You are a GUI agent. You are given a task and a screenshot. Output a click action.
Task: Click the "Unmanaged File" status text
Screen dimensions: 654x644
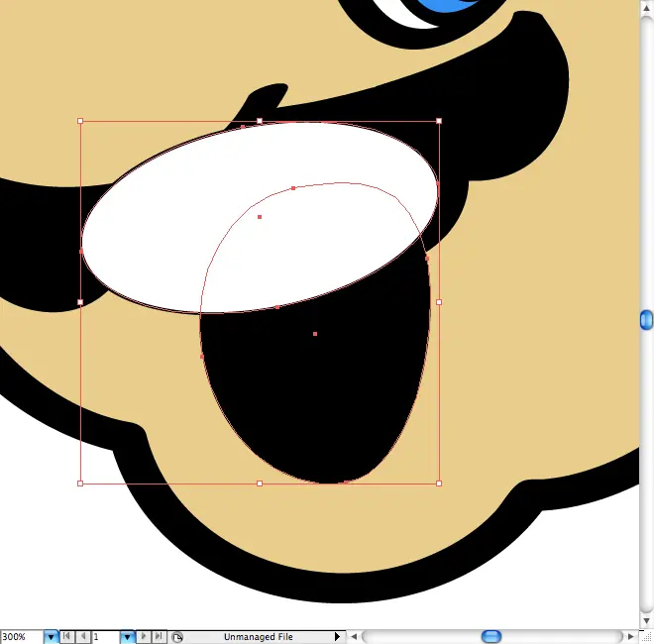(259, 637)
